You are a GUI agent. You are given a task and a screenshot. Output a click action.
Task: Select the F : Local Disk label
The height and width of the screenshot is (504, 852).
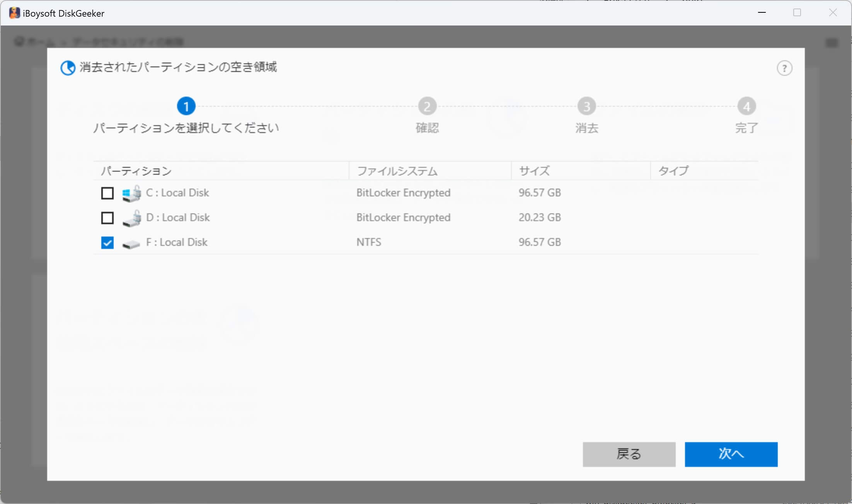coord(177,242)
